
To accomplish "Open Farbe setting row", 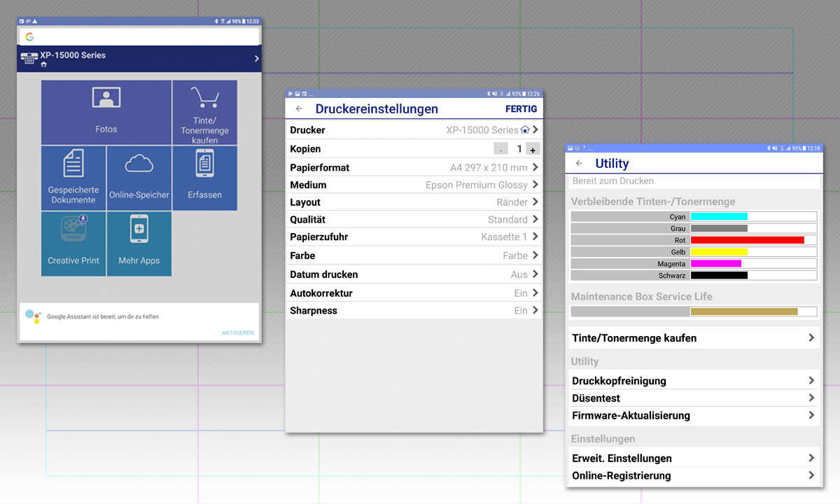I will pos(414,255).
